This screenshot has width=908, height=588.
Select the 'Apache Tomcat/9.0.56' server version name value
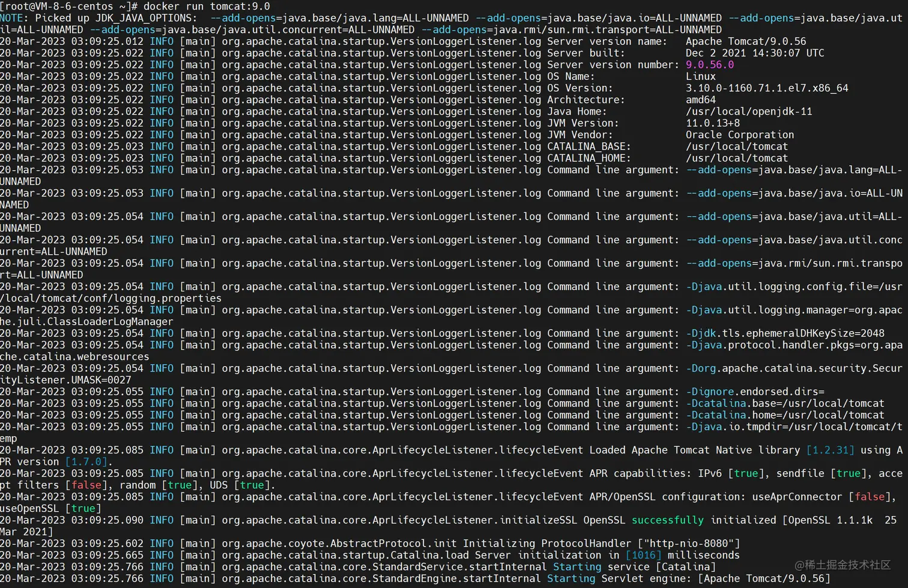(746, 41)
